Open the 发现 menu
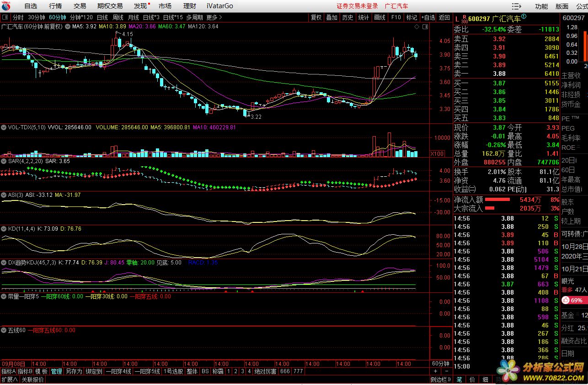 pyautogui.click(x=140, y=6)
